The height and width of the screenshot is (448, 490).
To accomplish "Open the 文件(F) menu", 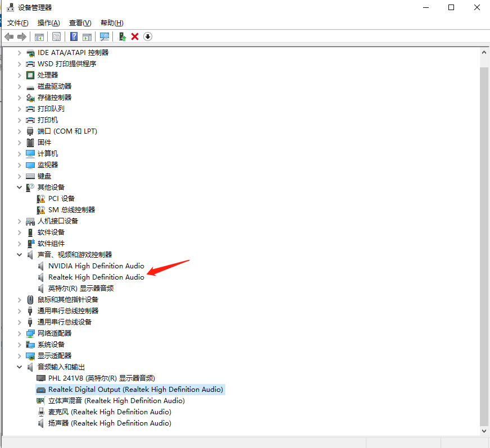I will [17, 23].
